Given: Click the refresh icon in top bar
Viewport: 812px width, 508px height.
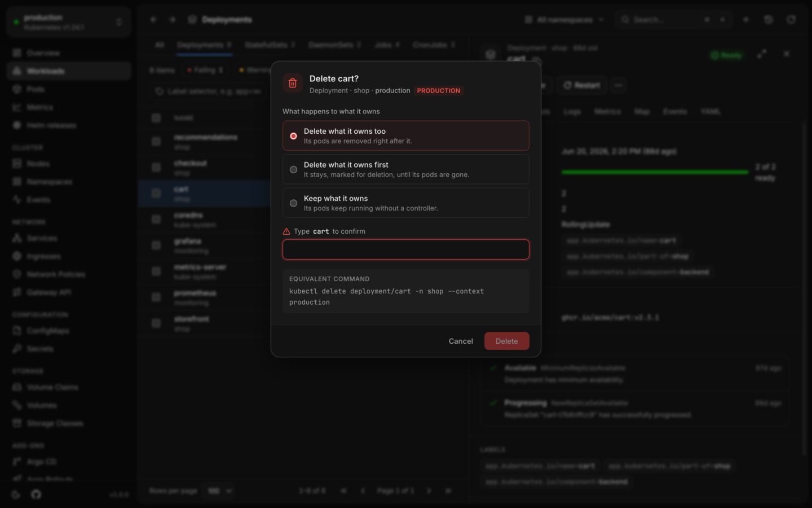Looking at the screenshot, I should pyautogui.click(x=791, y=20).
